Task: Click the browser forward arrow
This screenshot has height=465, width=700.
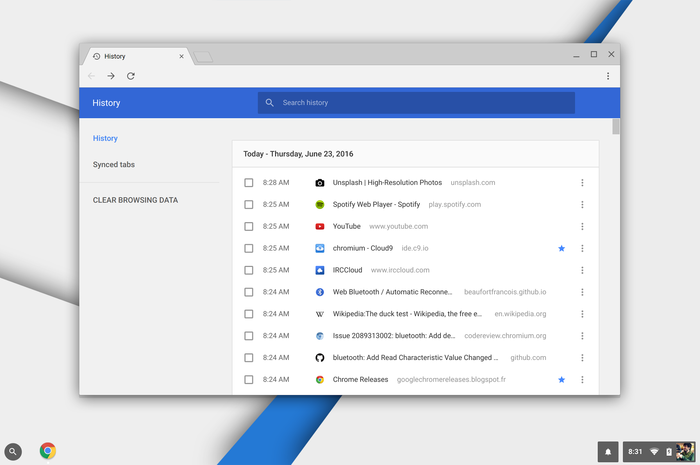Action: pyautogui.click(x=111, y=76)
